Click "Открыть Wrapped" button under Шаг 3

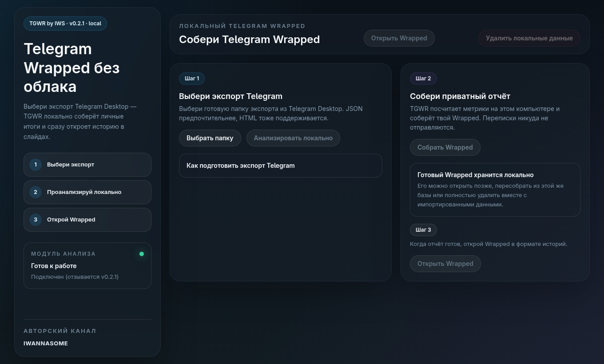pyautogui.click(x=445, y=264)
